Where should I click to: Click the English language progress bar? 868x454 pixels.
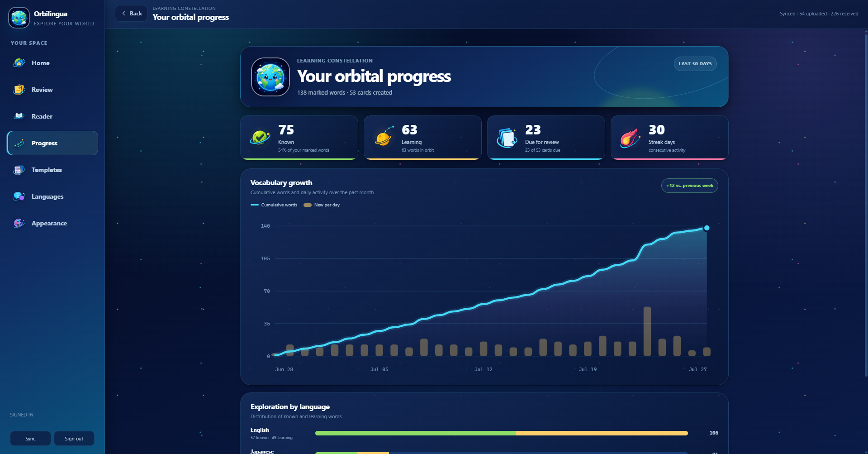click(x=502, y=433)
